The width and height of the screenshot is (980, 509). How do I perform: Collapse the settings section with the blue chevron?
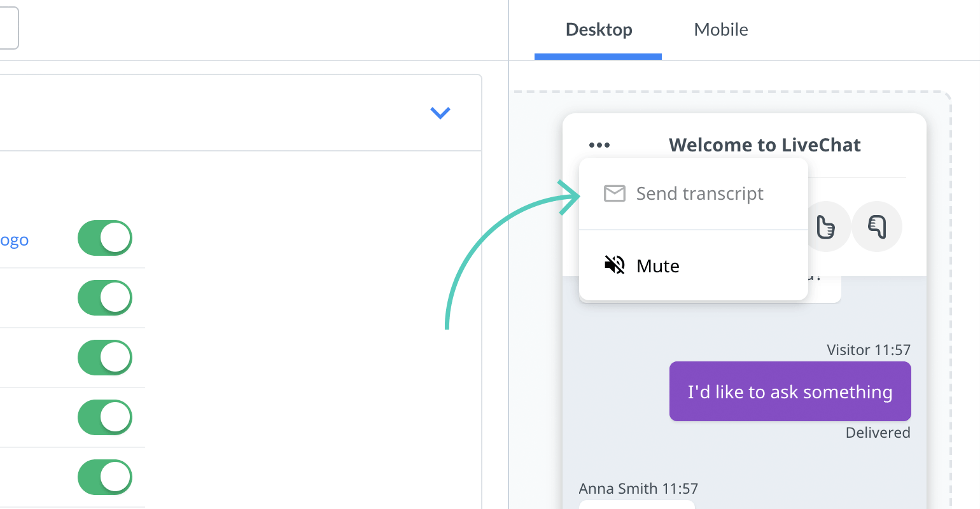click(x=440, y=113)
